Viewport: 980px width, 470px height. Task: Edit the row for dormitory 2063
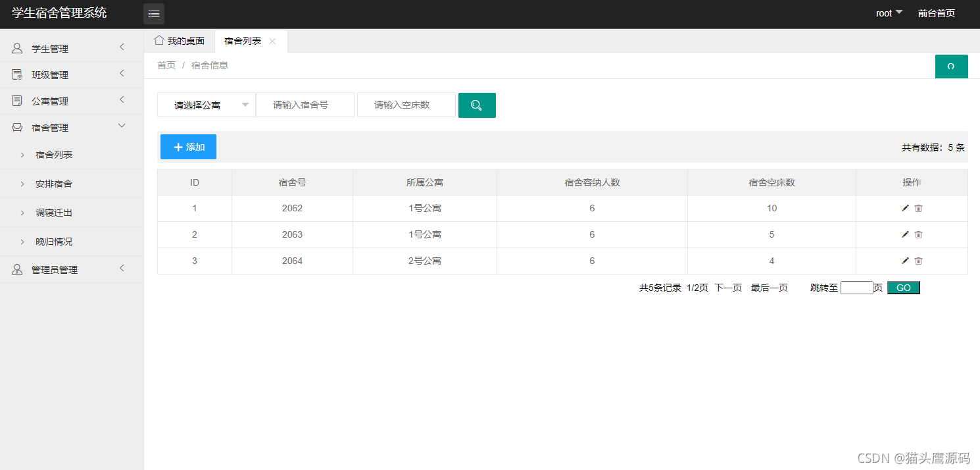tap(905, 234)
